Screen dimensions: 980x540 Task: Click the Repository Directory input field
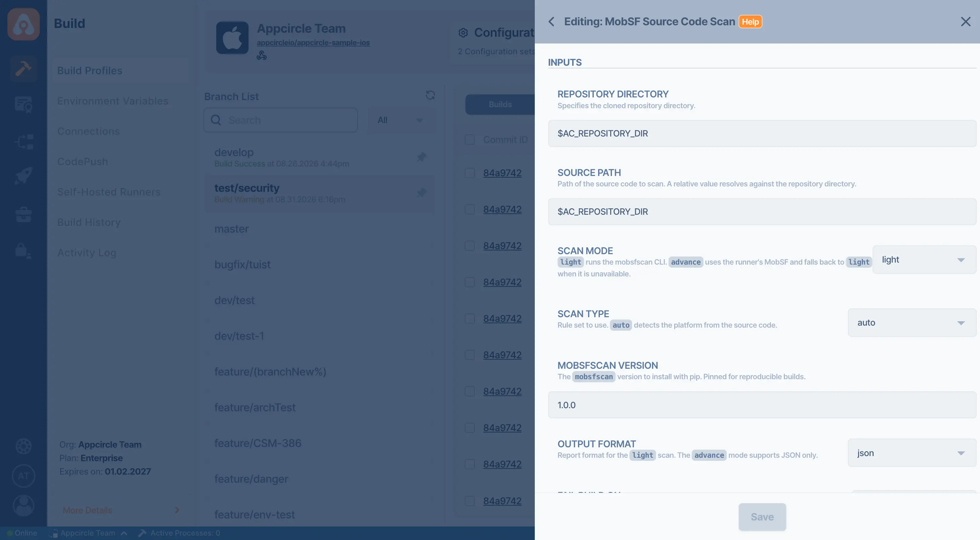click(762, 133)
